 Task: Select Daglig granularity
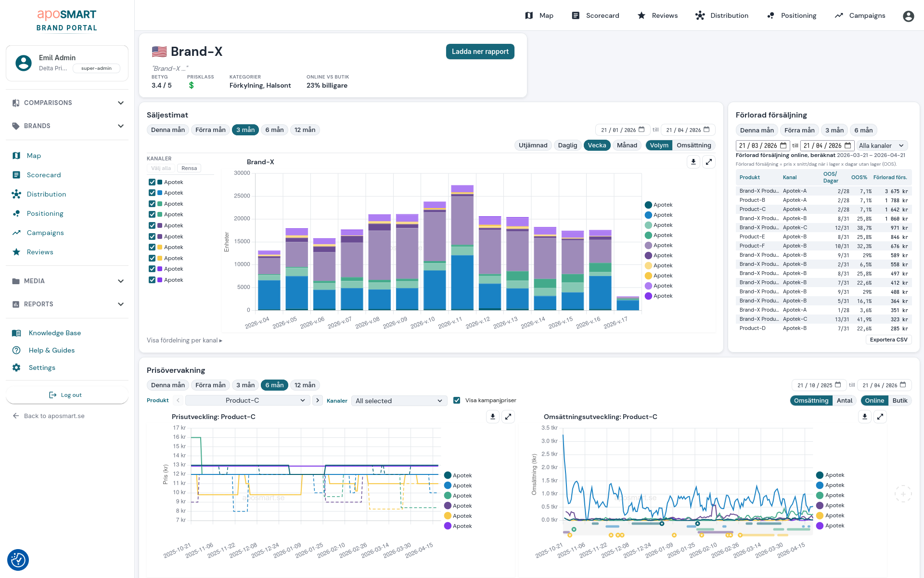(567, 145)
